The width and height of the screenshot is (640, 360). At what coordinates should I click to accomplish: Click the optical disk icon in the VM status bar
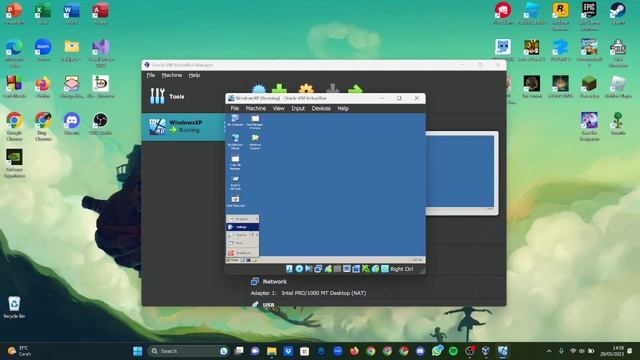pos(299,269)
